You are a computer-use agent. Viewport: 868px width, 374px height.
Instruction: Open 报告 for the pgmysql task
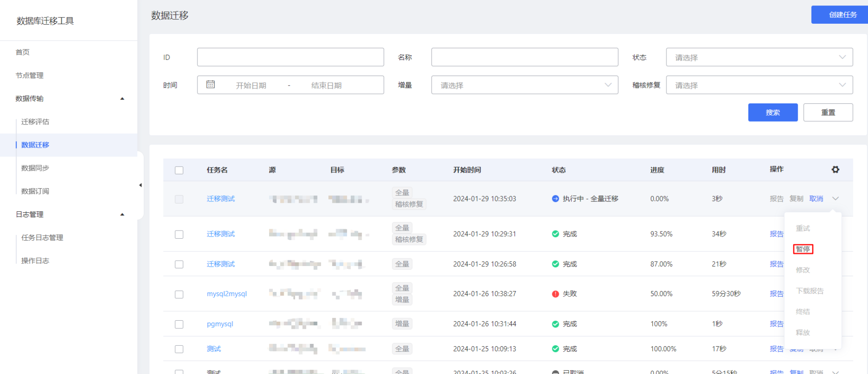[x=777, y=324]
